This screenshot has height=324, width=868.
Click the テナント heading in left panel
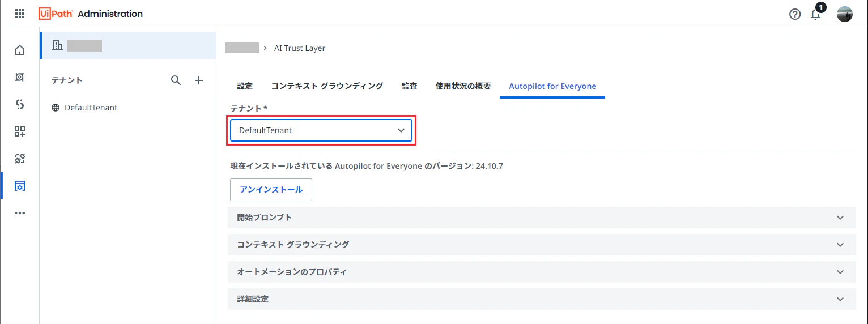pos(67,80)
